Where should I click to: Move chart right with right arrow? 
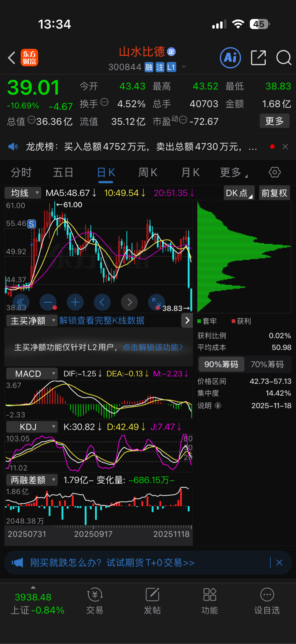(129, 302)
